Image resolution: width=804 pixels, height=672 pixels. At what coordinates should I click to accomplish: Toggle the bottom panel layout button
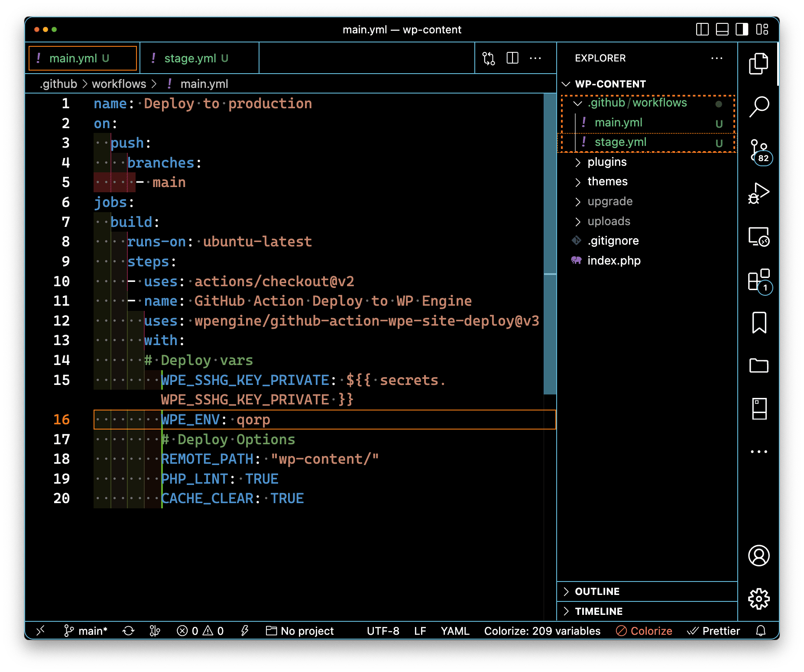tap(722, 29)
